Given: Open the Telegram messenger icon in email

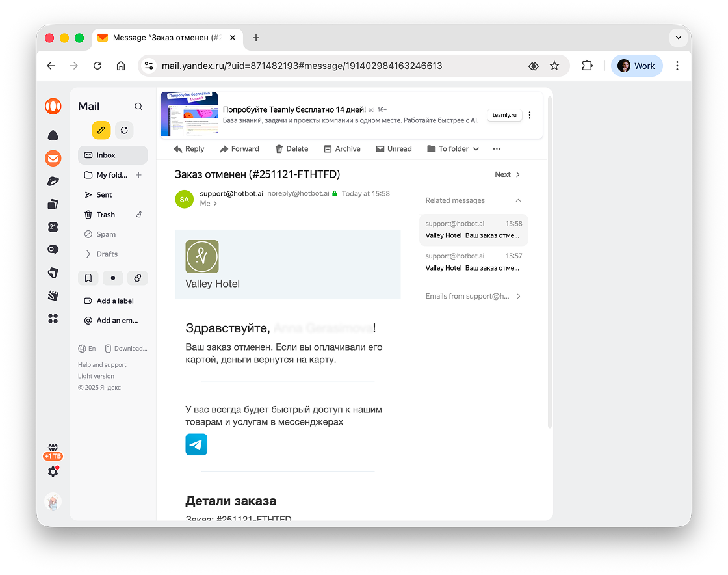Looking at the screenshot, I should pos(196,444).
